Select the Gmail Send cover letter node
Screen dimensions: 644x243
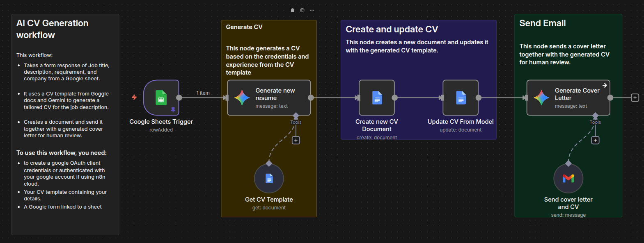[568, 178]
